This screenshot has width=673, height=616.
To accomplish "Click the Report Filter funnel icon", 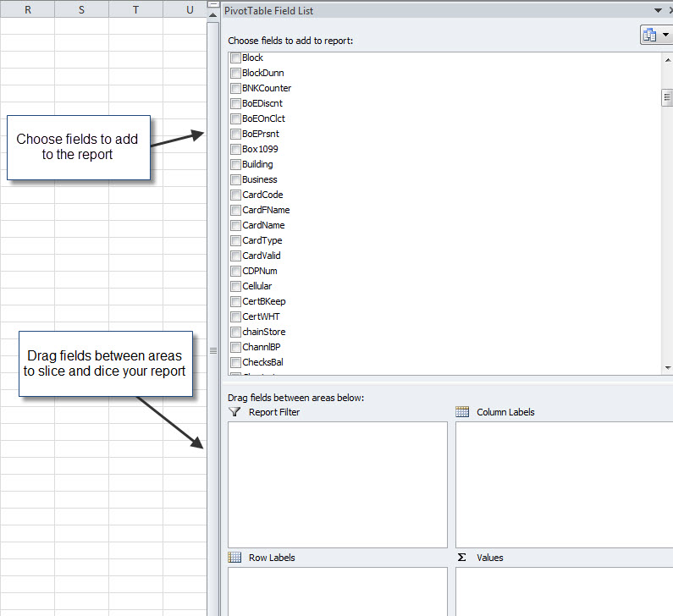I will click(x=234, y=412).
